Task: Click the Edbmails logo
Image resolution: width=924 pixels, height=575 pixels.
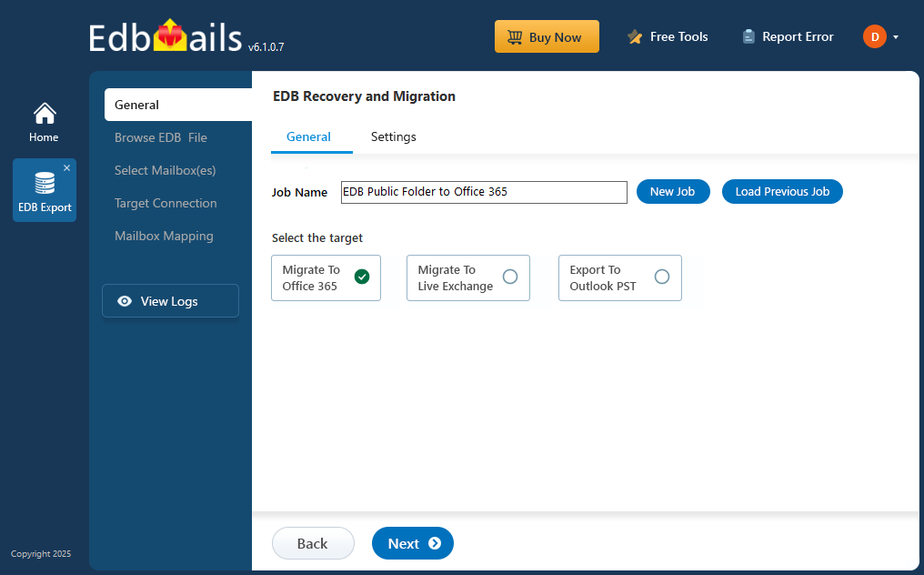Action: point(166,37)
